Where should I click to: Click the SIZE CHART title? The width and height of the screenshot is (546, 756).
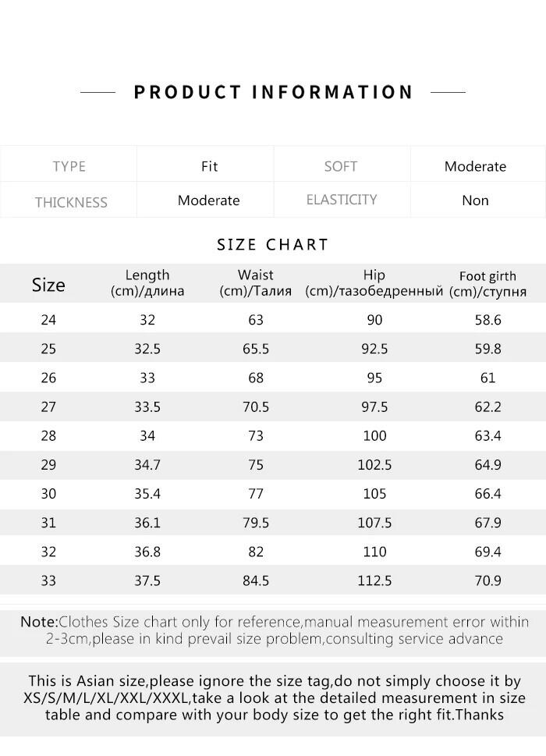273,244
